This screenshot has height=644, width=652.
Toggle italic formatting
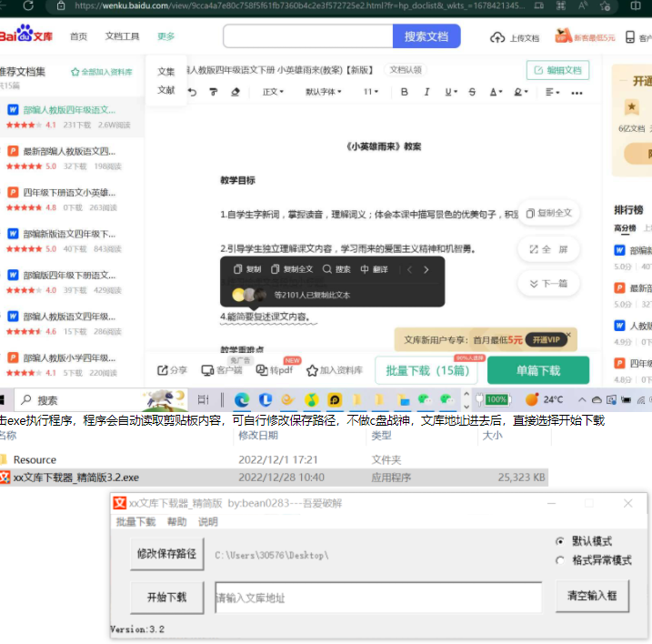click(426, 92)
